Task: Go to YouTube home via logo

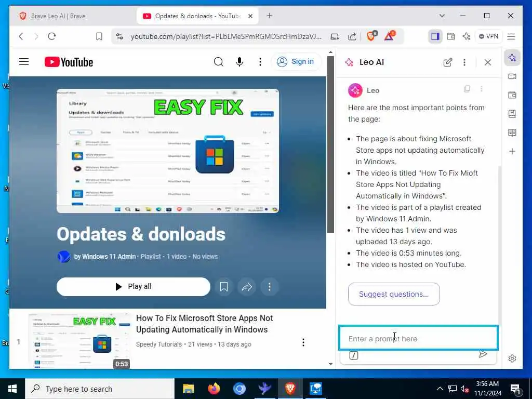Action: click(69, 62)
